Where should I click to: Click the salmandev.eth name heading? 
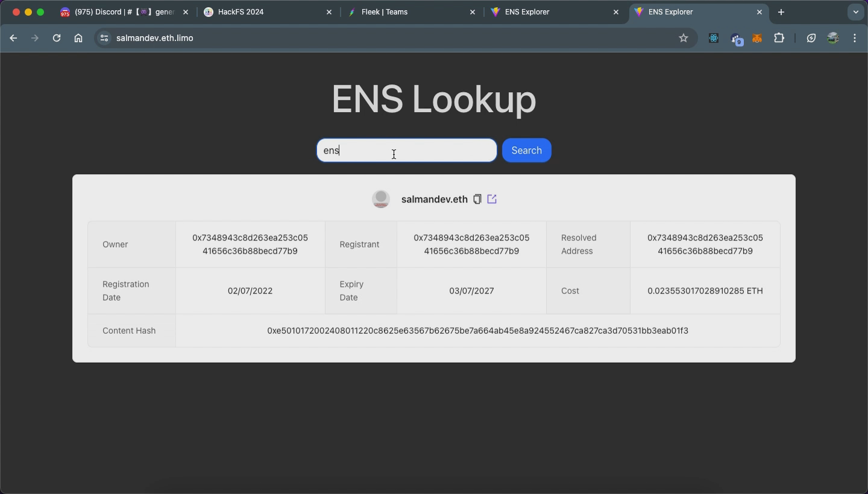tap(435, 199)
